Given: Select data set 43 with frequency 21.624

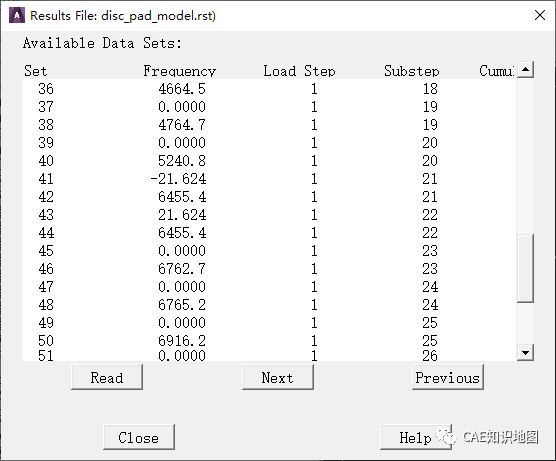Looking at the screenshot, I should [x=269, y=215].
